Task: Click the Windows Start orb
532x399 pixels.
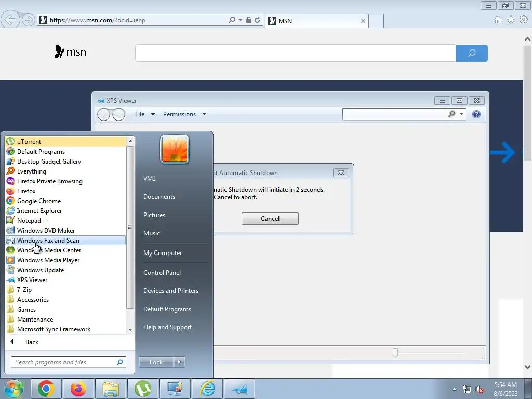Action: 14,389
